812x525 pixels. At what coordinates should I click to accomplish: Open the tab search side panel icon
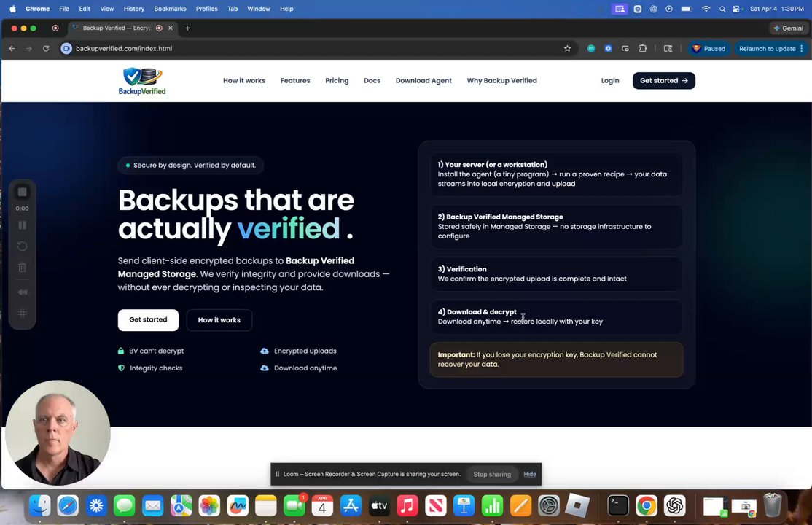point(668,49)
